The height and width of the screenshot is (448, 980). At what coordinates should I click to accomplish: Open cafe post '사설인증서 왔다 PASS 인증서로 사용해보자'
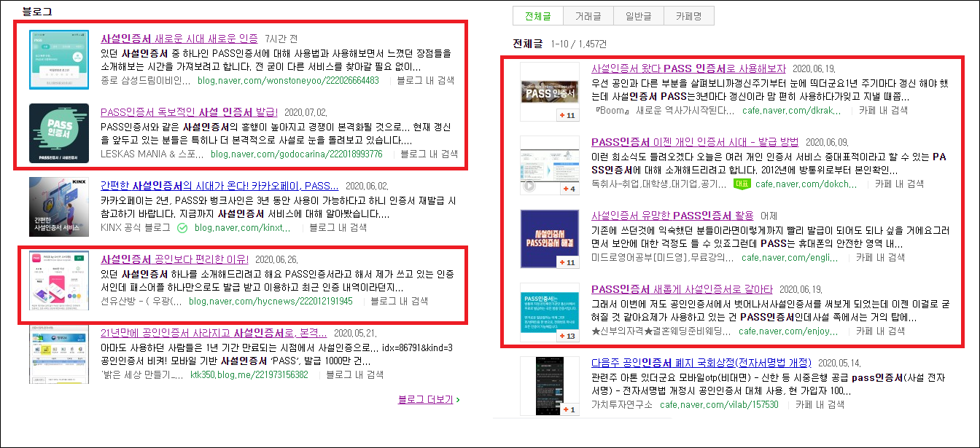[x=689, y=68]
